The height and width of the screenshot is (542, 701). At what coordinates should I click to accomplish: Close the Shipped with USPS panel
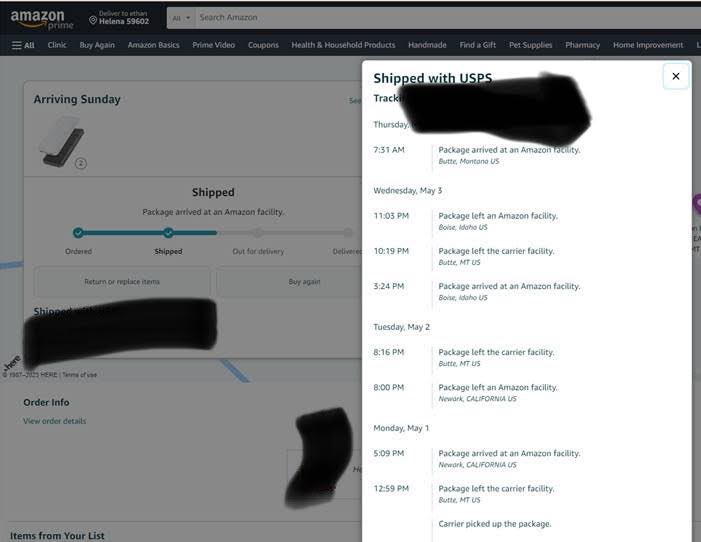676,76
